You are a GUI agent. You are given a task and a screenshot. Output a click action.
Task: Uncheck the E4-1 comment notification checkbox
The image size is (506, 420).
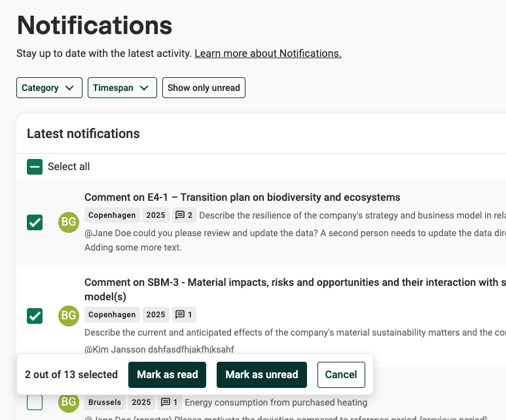coord(35,222)
